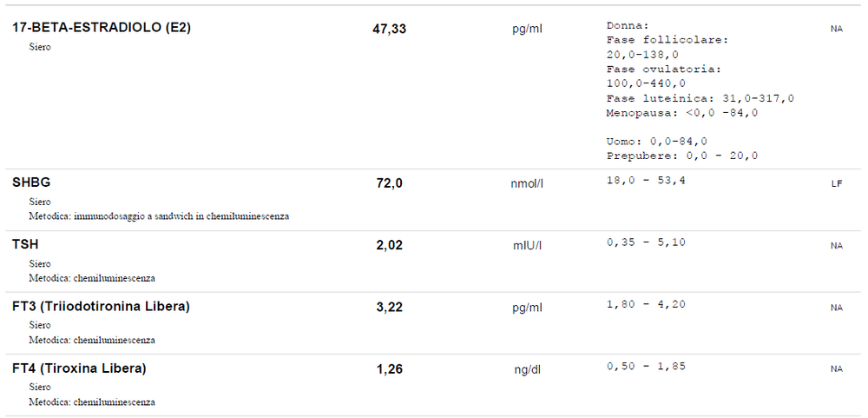Image resolution: width=868 pixels, height=418 pixels.
Task: Select the FT3 result value 3,22
Action: [x=389, y=307]
